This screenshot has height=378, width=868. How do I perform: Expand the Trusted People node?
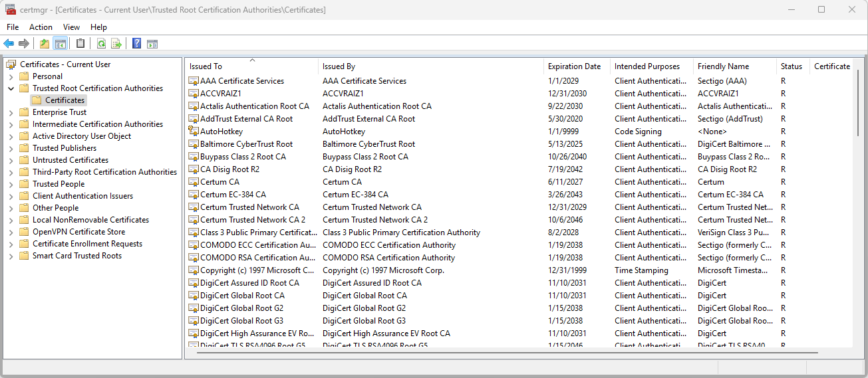pyautogui.click(x=11, y=184)
